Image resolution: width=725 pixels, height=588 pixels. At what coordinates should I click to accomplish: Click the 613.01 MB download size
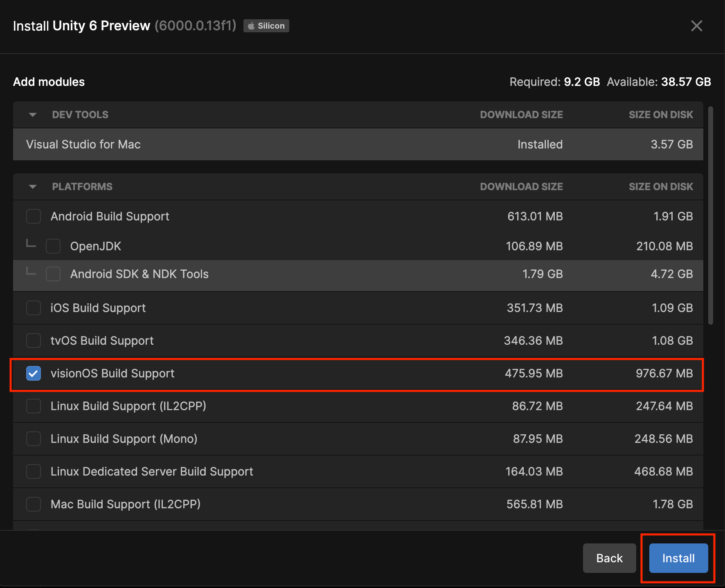point(535,216)
